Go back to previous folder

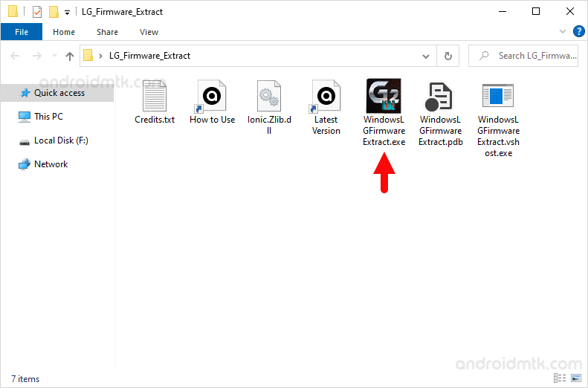(15, 56)
